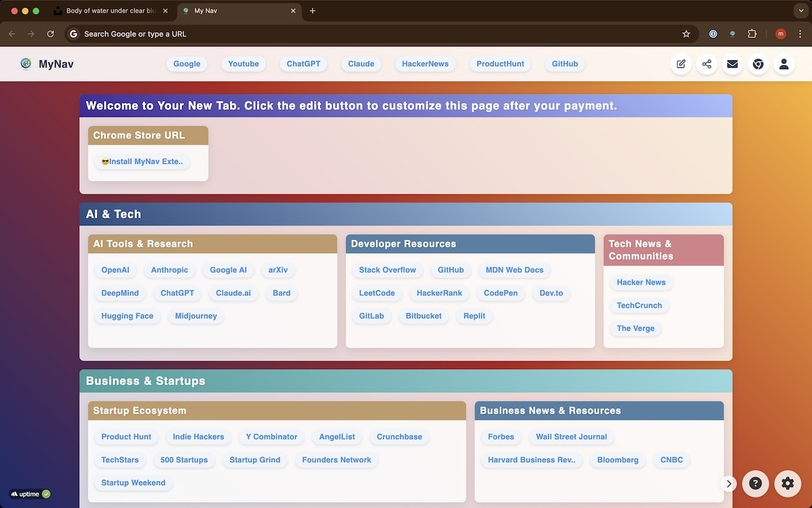The width and height of the screenshot is (812, 508).
Task: Switch to 'Body of water' tab
Action: pos(111,11)
